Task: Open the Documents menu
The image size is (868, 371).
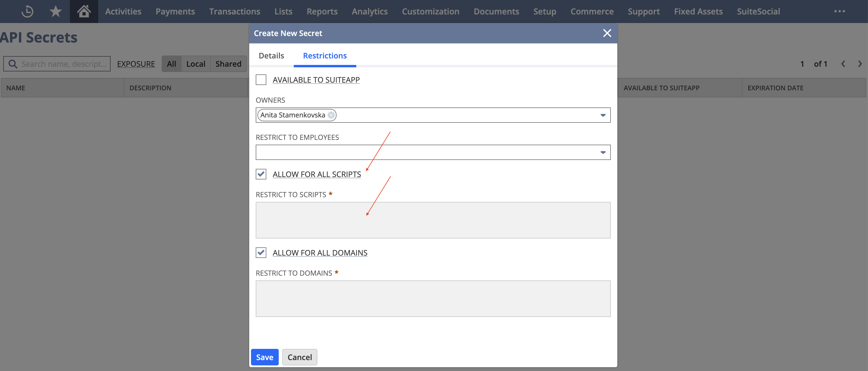Action: pyautogui.click(x=496, y=12)
